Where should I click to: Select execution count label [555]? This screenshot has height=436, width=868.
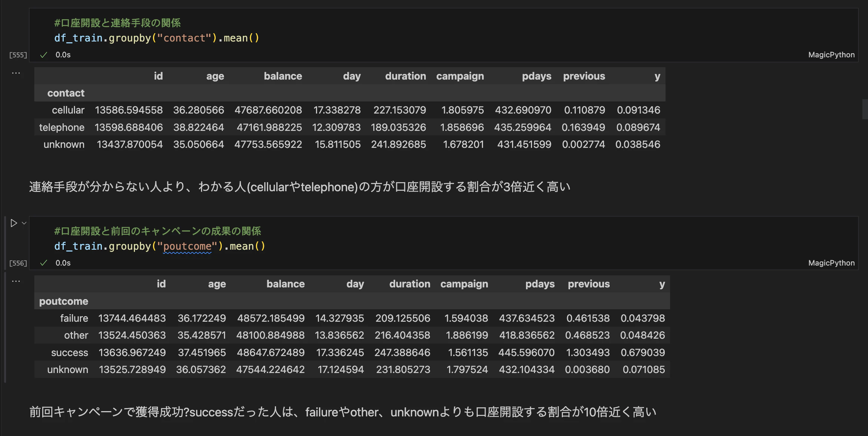coord(18,55)
